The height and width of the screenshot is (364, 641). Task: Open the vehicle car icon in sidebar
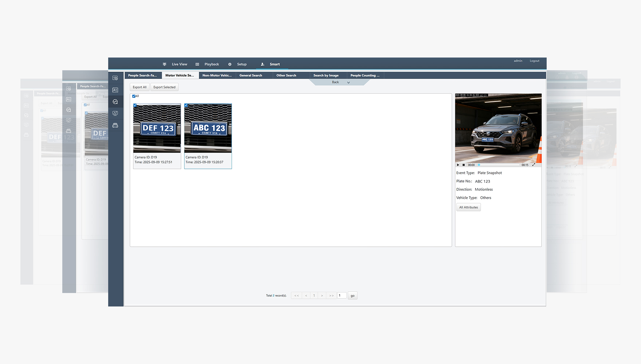tap(115, 126)
